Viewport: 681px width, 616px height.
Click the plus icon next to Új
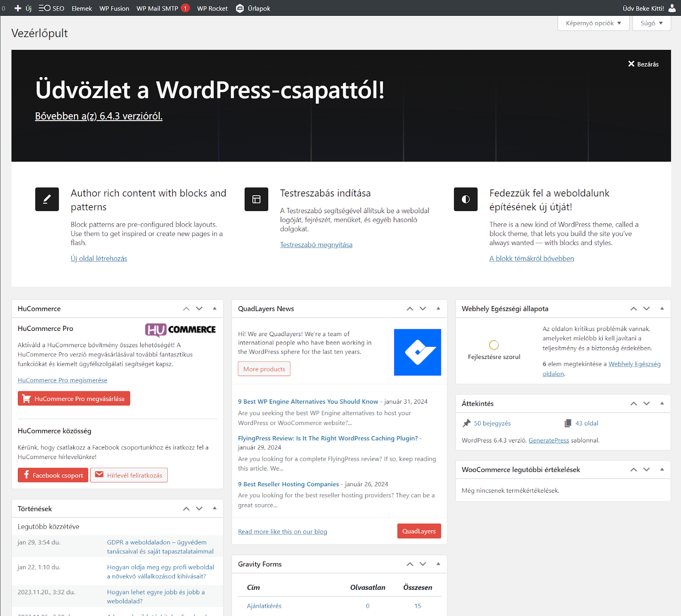(18, 8)
